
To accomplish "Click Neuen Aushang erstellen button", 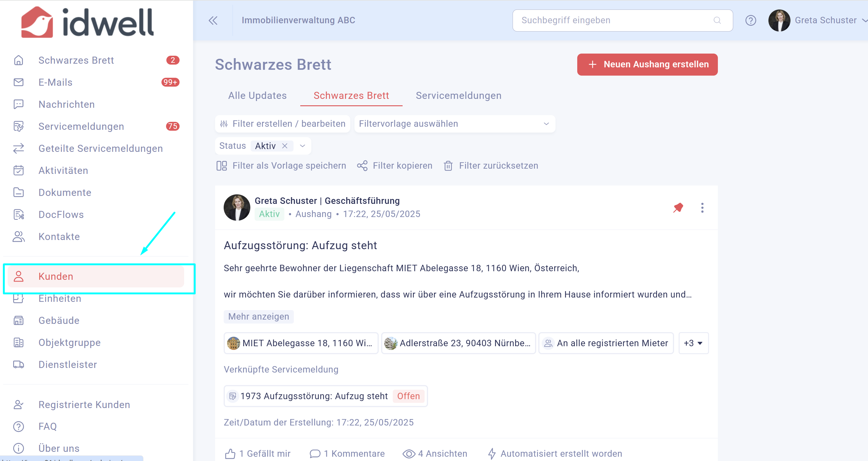I will pyautogui.click(x=647, y=64).
